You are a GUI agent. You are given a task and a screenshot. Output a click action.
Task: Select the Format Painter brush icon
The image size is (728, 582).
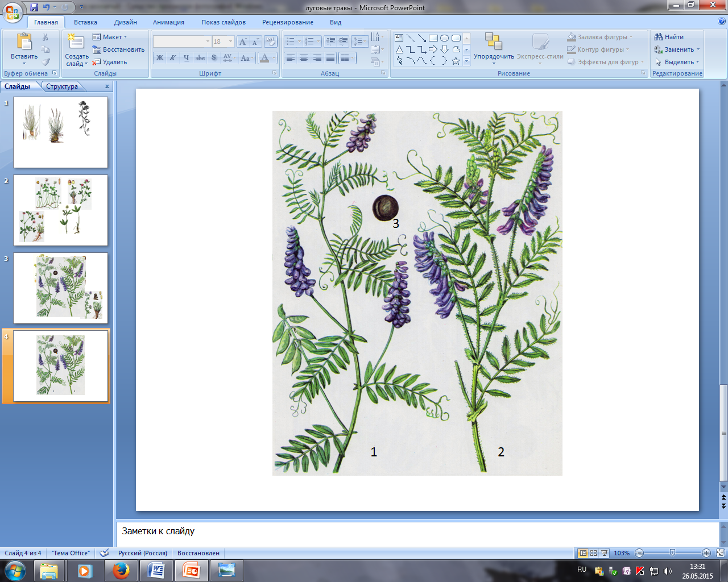pyautogui.click(x=45, y=62)
